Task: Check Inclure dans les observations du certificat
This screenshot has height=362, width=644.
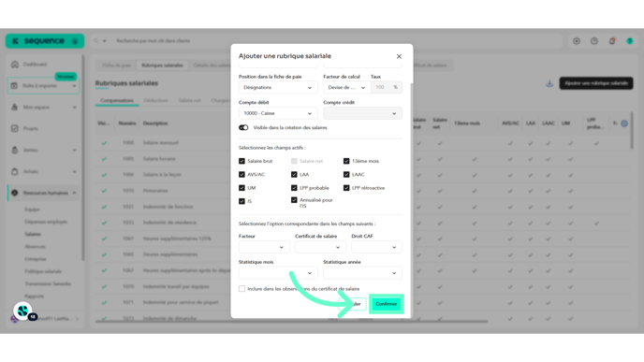Action: (x=241, y=289)
